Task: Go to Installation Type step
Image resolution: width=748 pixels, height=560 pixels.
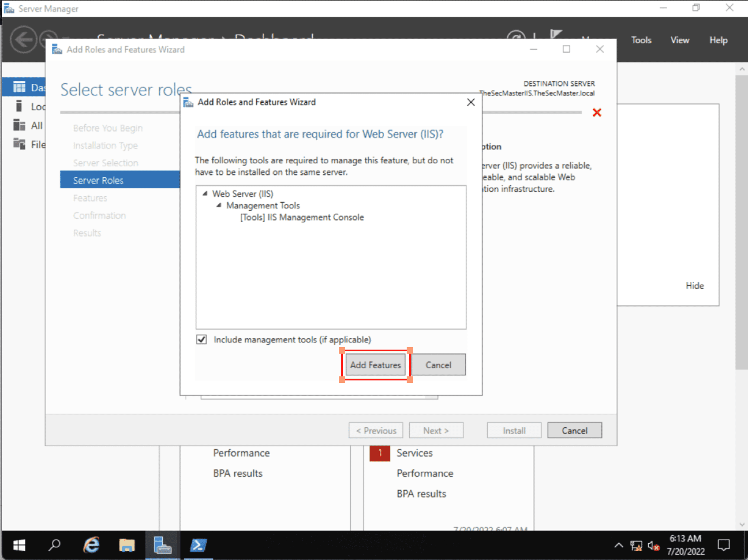Action: point(106,145)
